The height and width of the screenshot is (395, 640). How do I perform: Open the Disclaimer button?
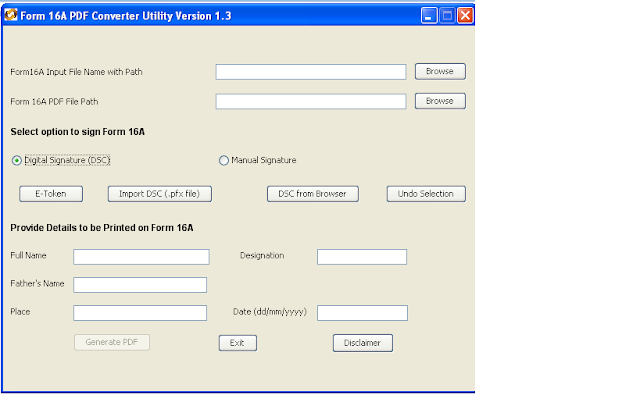click(362, 343)
